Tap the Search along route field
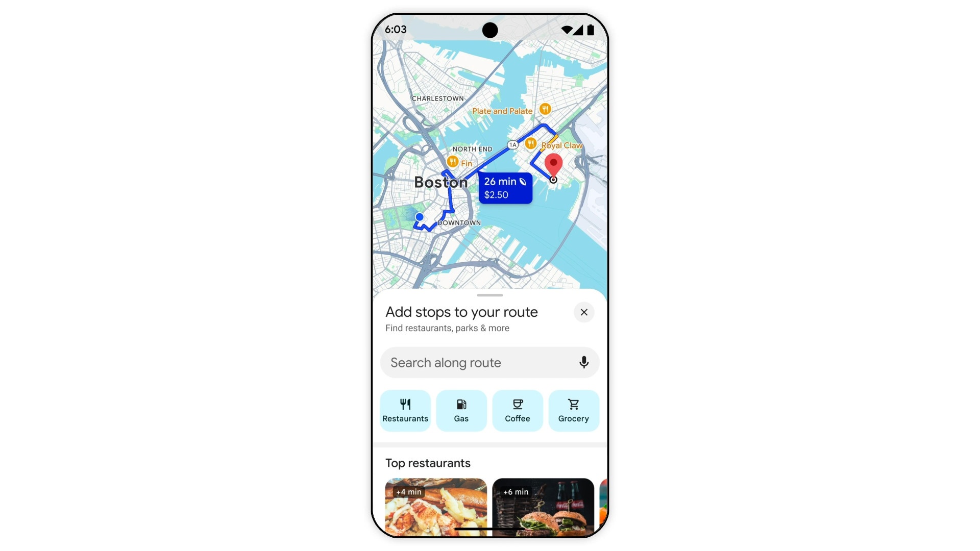Screen dimensions: 980x551 pyautogui.click(x=489, y=362)
